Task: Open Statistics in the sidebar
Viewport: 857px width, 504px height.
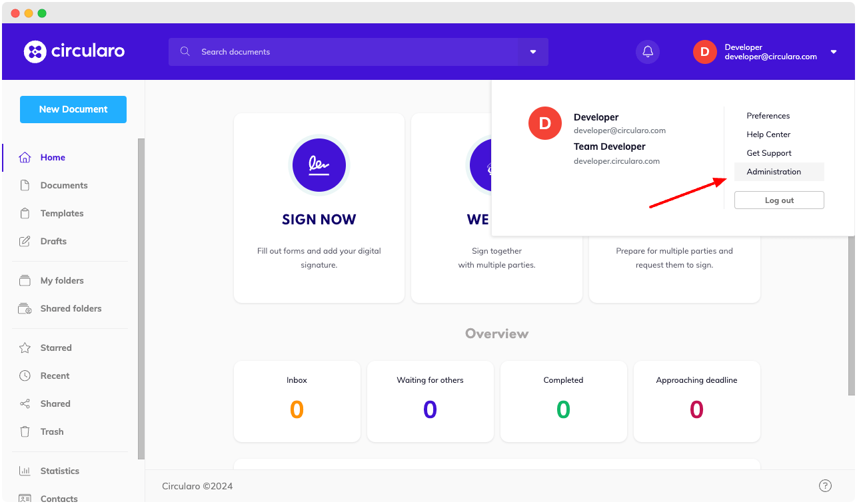Action: click(59, 471)
